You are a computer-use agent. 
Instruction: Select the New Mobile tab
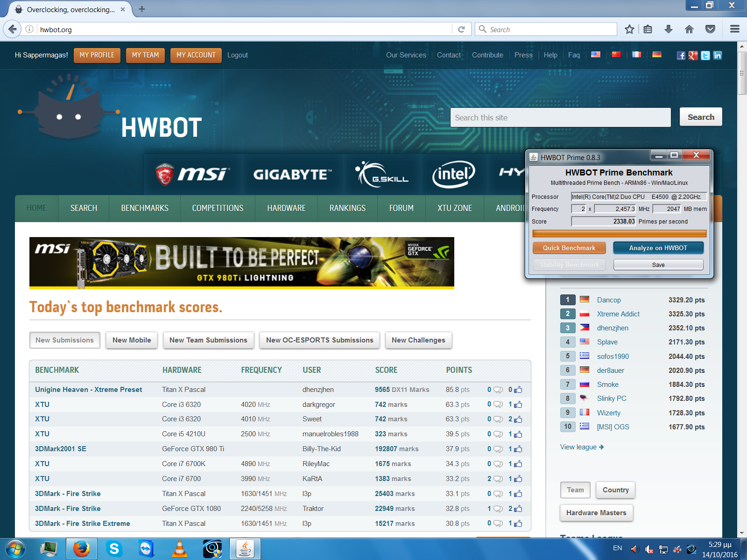(132, 340)
